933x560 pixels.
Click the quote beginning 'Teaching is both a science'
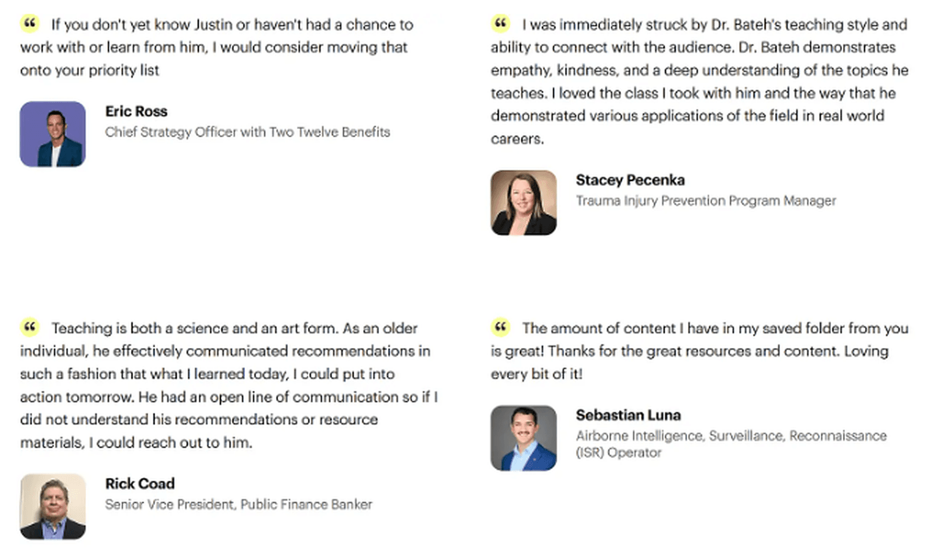228,386
